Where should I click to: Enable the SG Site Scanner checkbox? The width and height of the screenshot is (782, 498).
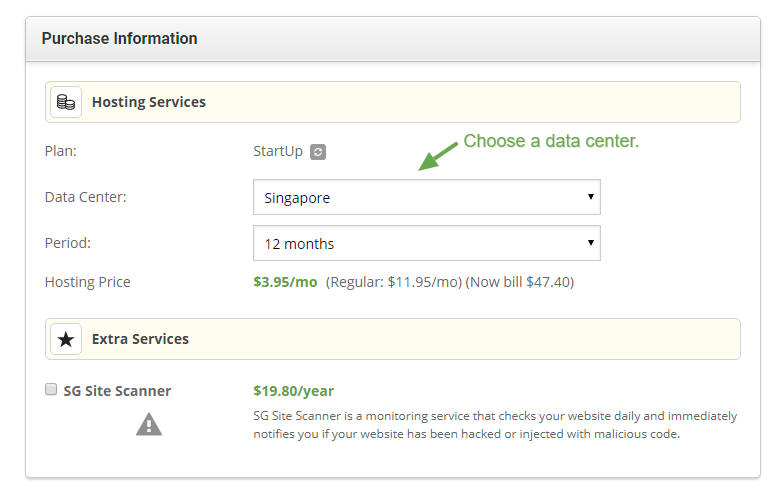[51, 390]
